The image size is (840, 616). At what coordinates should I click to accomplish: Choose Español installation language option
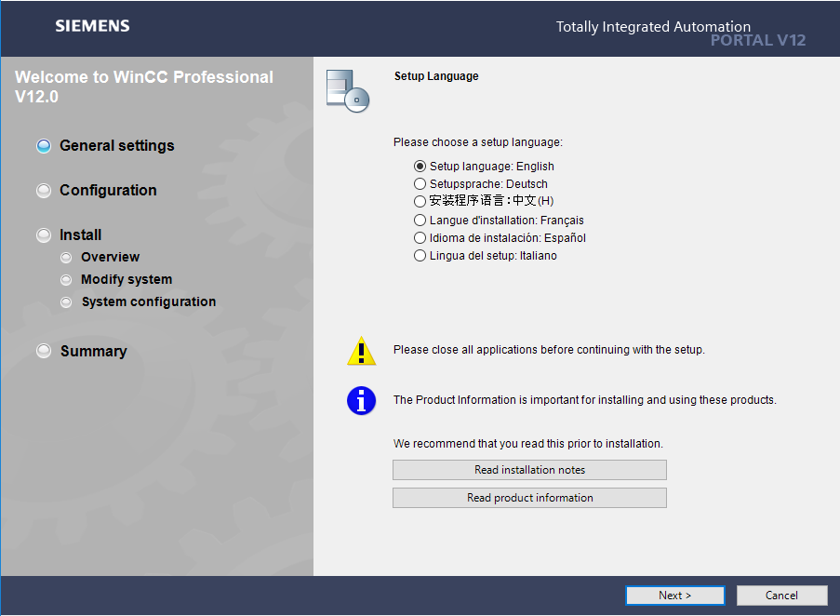(420, 238)
